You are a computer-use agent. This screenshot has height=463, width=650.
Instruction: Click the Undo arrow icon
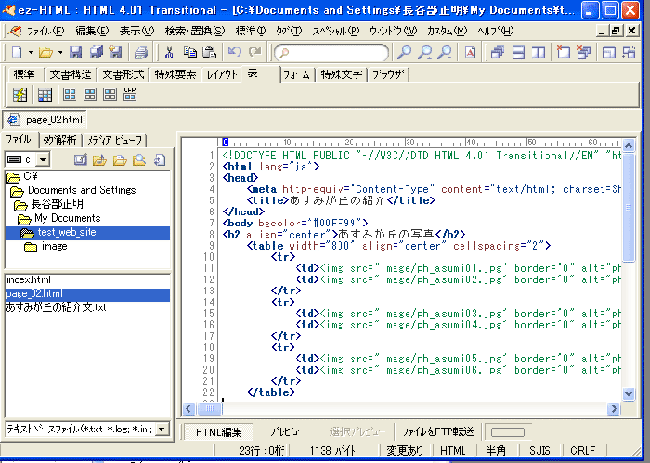pos(235,52)
